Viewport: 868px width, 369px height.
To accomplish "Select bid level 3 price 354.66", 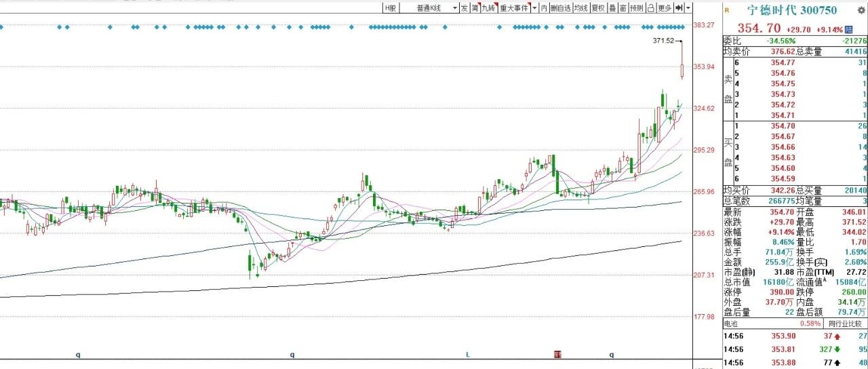I will tap(783, 147).
